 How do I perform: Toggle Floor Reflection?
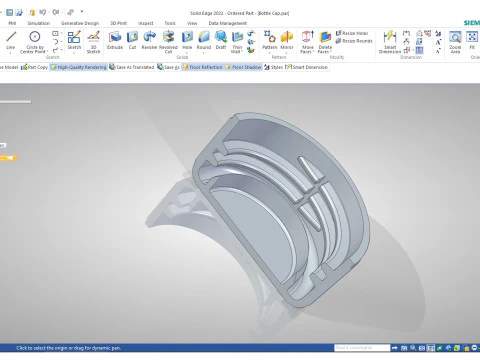click(203, 67)
